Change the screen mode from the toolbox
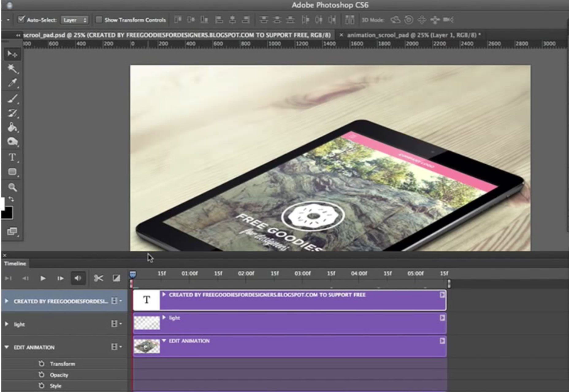The width and height of the screenshot is (569, 392). [x=12, y=231]
